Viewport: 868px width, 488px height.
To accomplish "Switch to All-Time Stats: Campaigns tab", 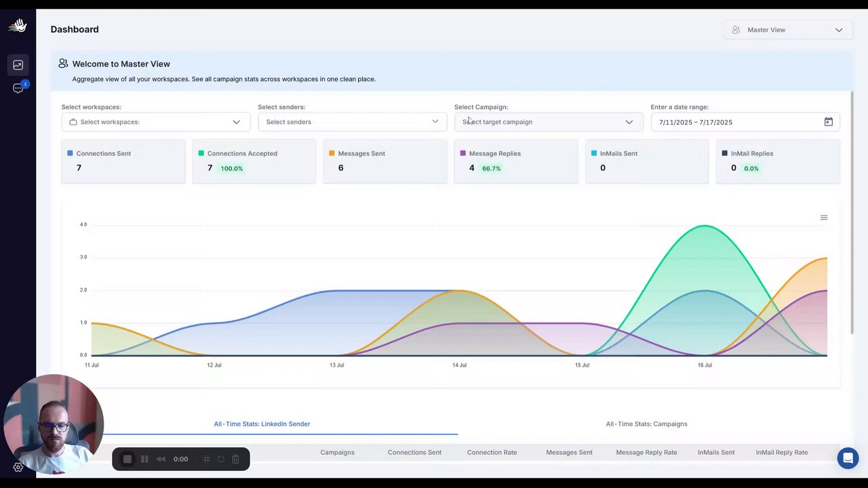I will [646, 424].
